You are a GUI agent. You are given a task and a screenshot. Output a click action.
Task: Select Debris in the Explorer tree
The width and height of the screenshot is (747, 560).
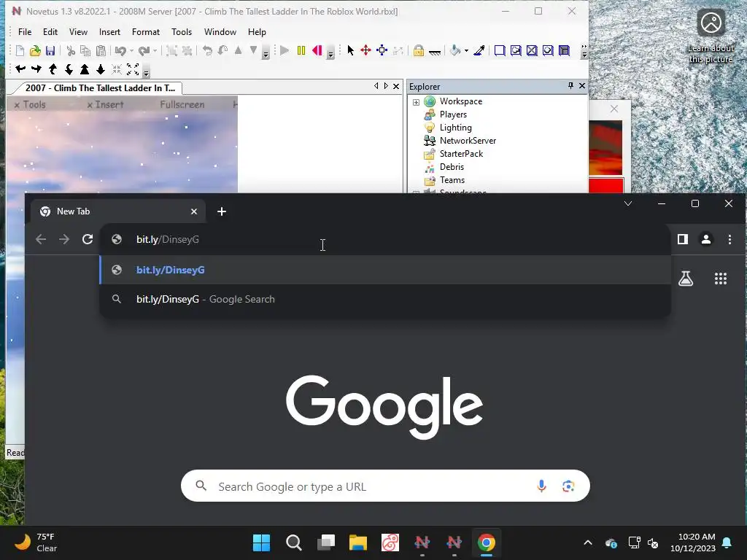(x=452, y=167)
